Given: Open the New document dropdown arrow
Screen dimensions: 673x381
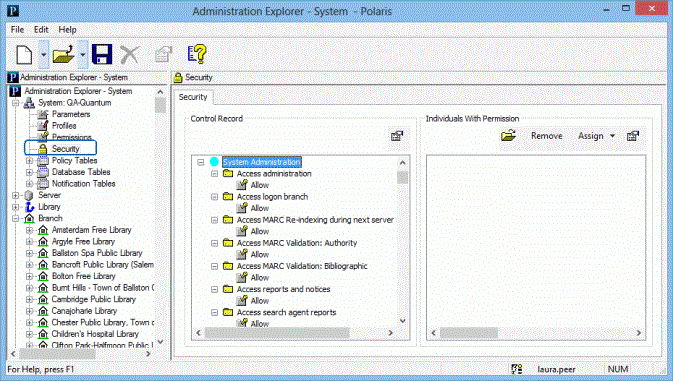Looking at the screenshot, I should click(43, 55).
